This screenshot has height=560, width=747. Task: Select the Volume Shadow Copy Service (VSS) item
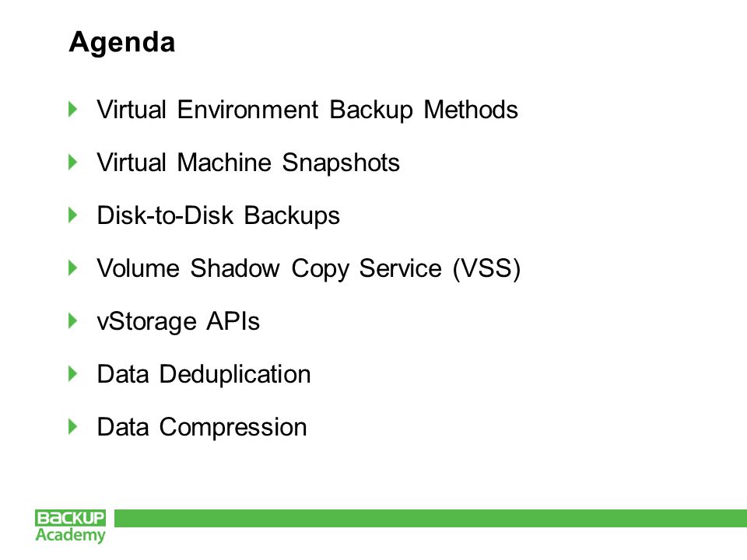coord(309,269)
